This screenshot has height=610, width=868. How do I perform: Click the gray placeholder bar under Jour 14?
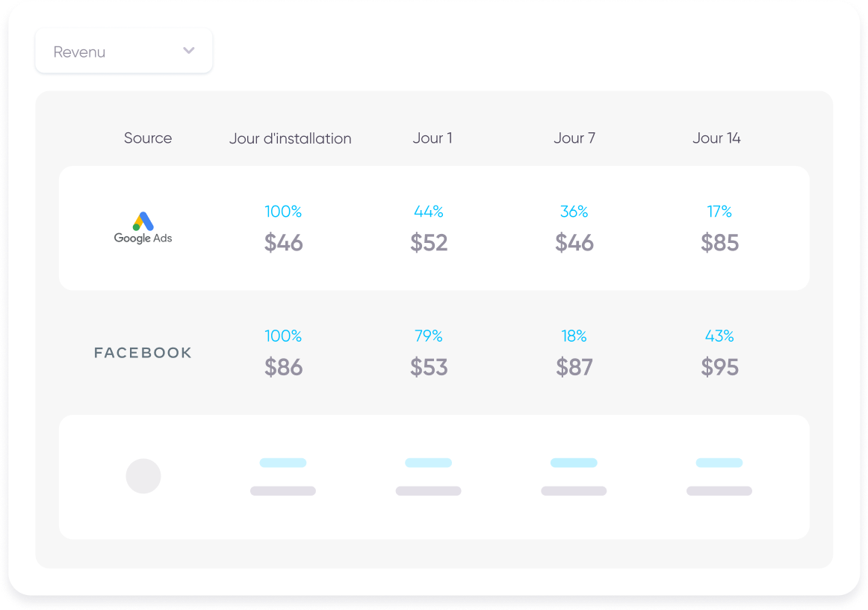click(x=719, y=491)
